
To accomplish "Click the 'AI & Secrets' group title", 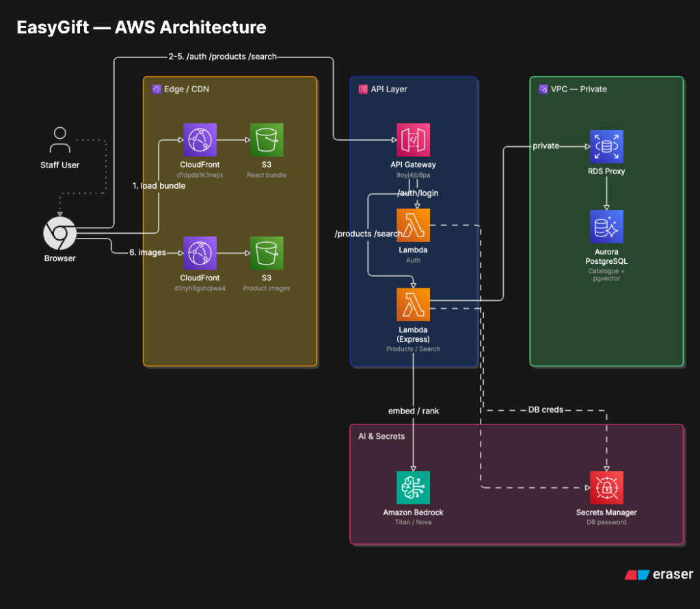I will [x=381, y=436].
